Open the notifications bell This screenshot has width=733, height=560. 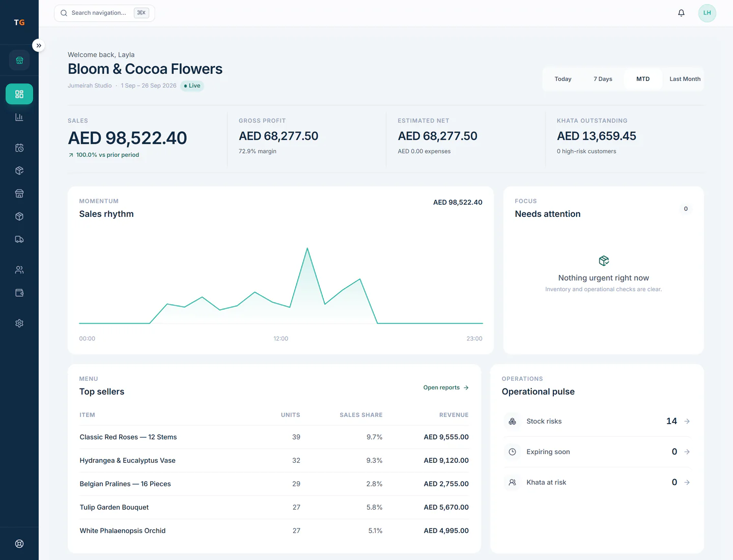point(681,13)
